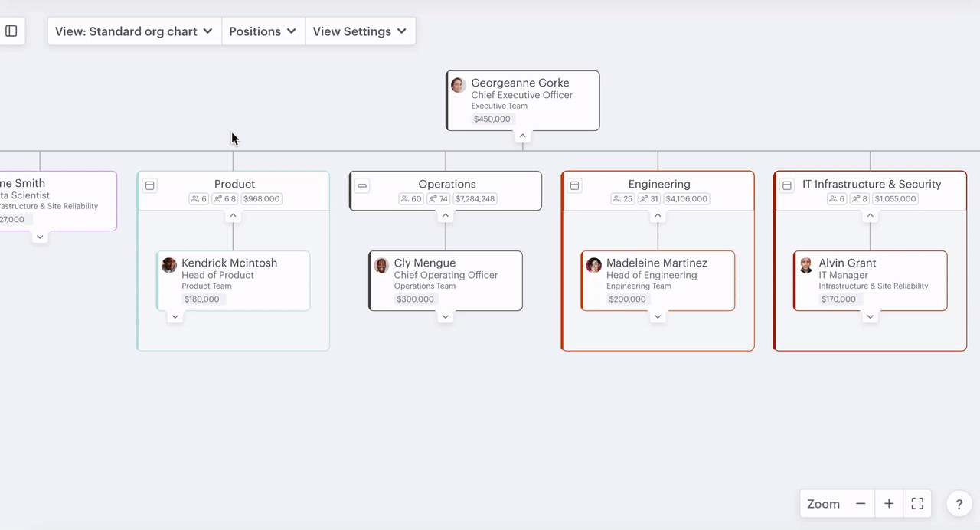The height and width of the screenshot is (530, 980).
Task: Click the sidebar toggle icon at top left
Action: click(x=11, y=31)
